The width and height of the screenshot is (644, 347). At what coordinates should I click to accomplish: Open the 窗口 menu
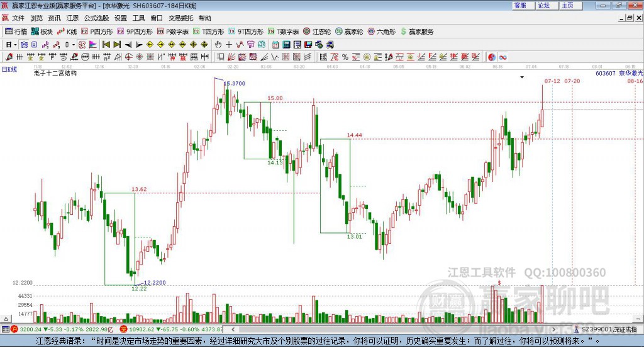click(x=157, y=18)
